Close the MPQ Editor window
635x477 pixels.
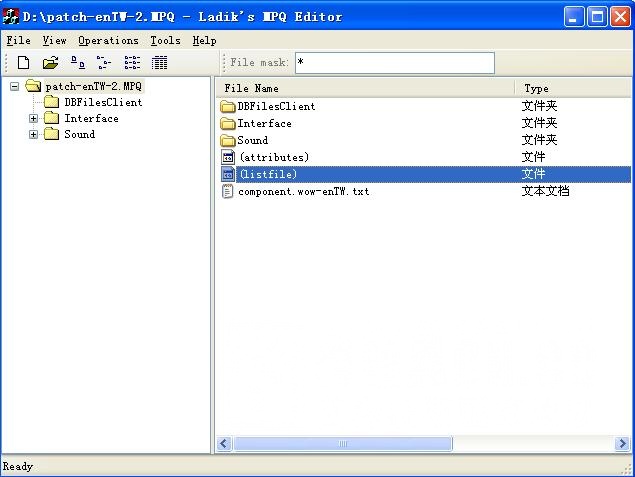620,17
